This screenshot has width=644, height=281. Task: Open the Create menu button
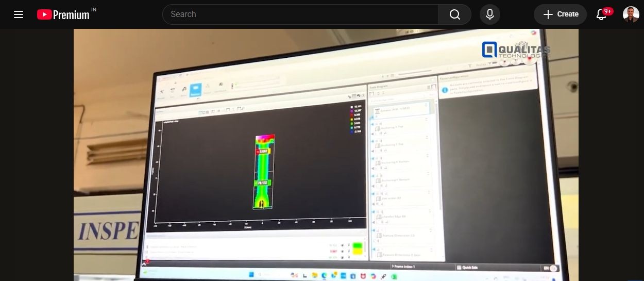560,14
